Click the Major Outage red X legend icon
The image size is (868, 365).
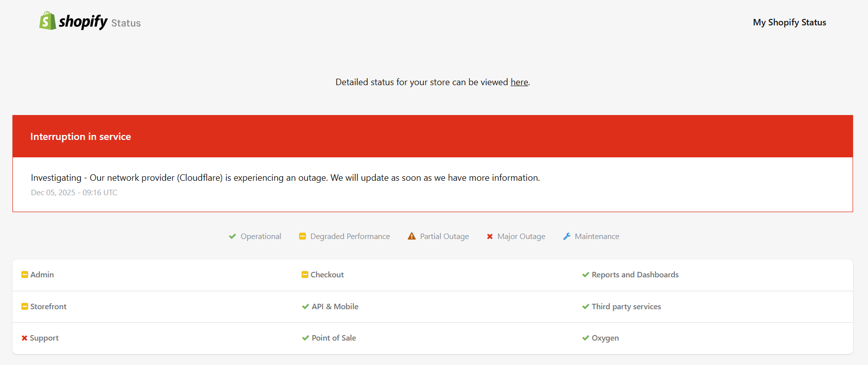[x=490, y=237]
